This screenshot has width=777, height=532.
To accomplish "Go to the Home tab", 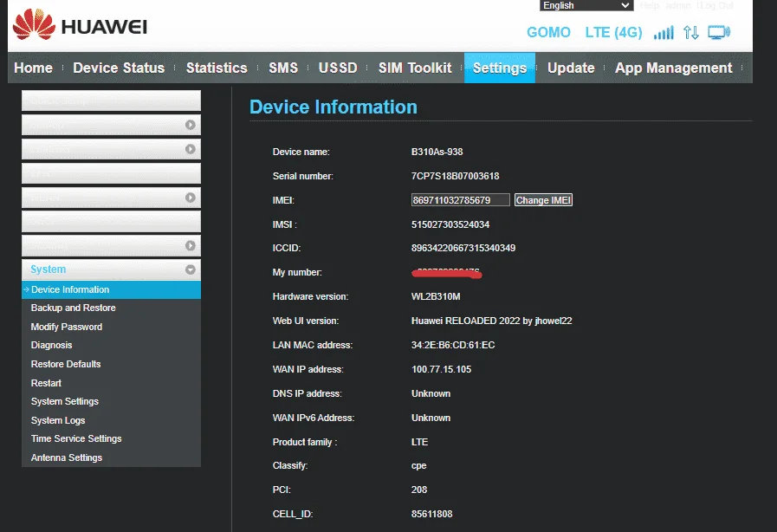I will tap(33, 68).
